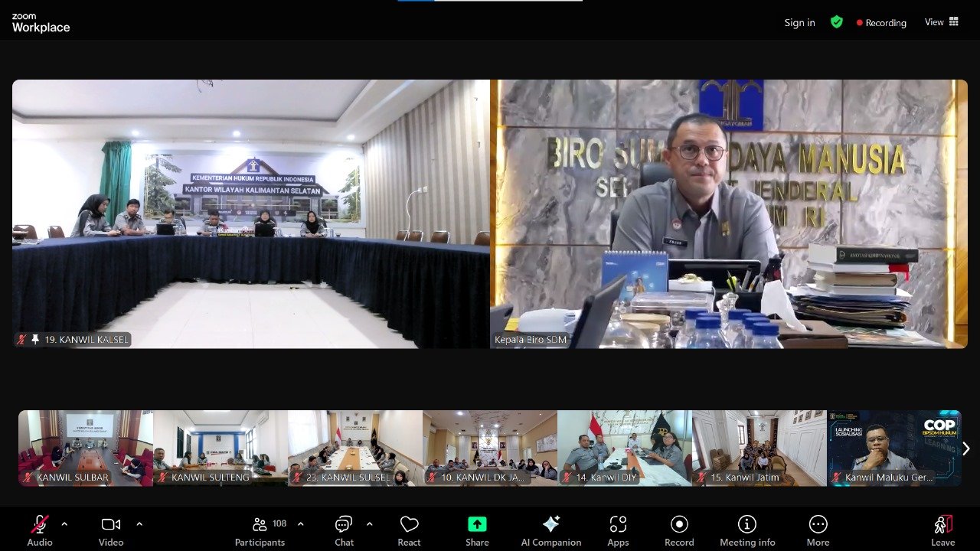Click the green Share screen button
Viewport: 980px width, 551px height.
pyautogui.click(x=477, y=530)
